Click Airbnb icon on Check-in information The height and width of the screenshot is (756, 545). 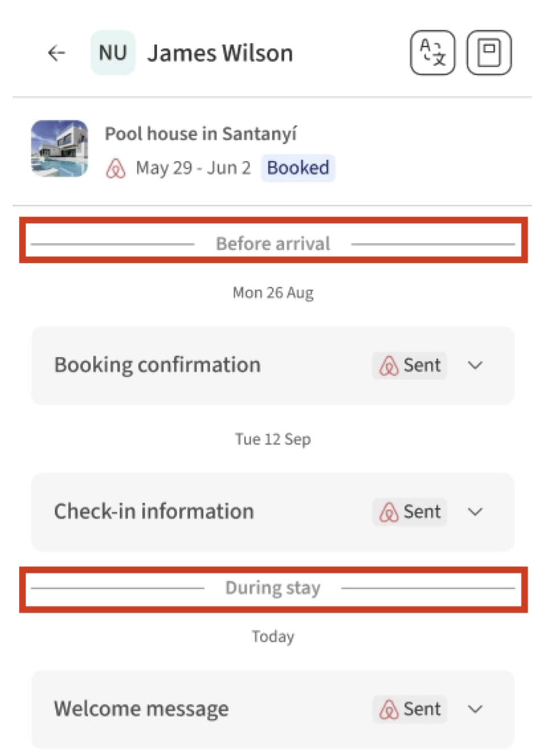tap(389, 512)
